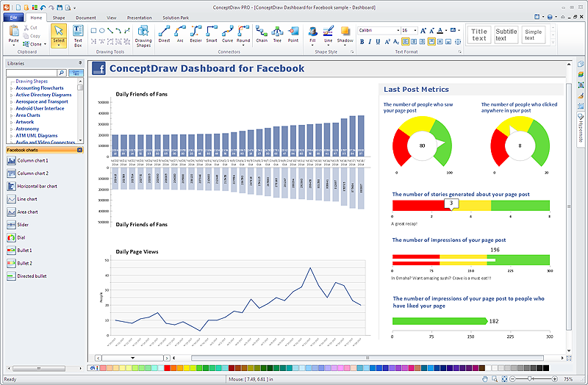The height and width of the screenshot is (385, 588).
Task: Select the Arc connector tool
Action: [x=179, y=34]
